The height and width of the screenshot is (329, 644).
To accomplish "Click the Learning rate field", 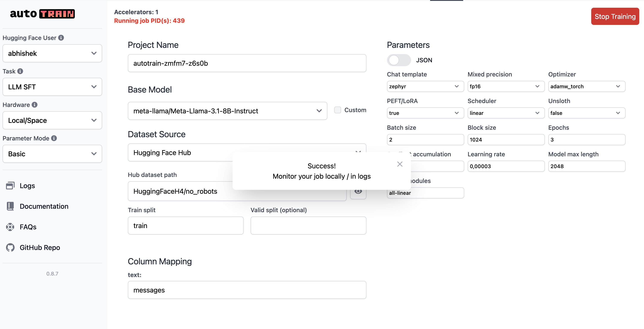I will [x=506, y=166].
